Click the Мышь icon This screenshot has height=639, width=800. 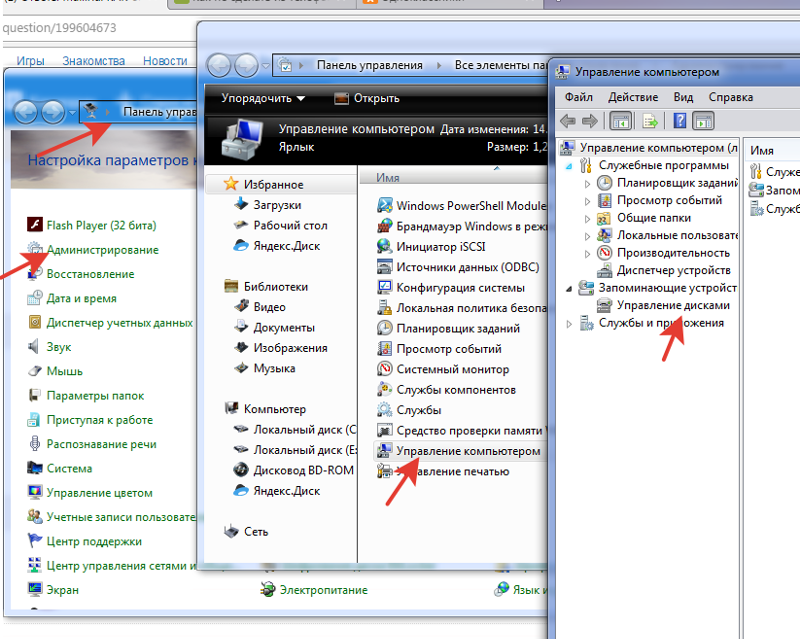click(x=35, y=371)
